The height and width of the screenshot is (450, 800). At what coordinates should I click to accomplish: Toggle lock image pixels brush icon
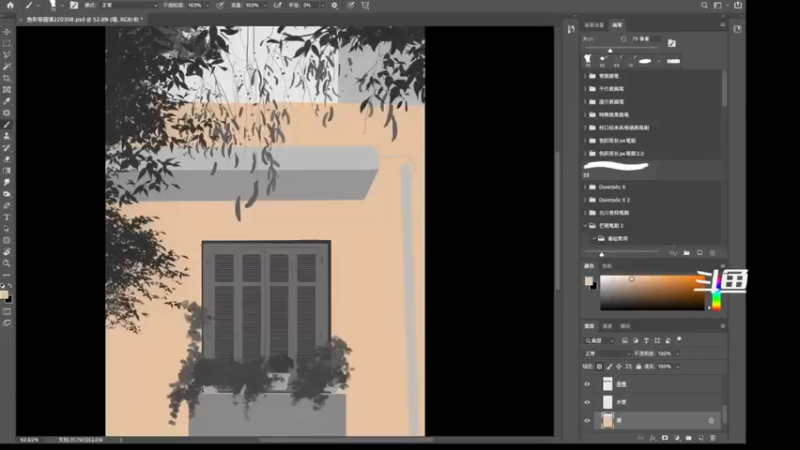click(x=609, y=366)
